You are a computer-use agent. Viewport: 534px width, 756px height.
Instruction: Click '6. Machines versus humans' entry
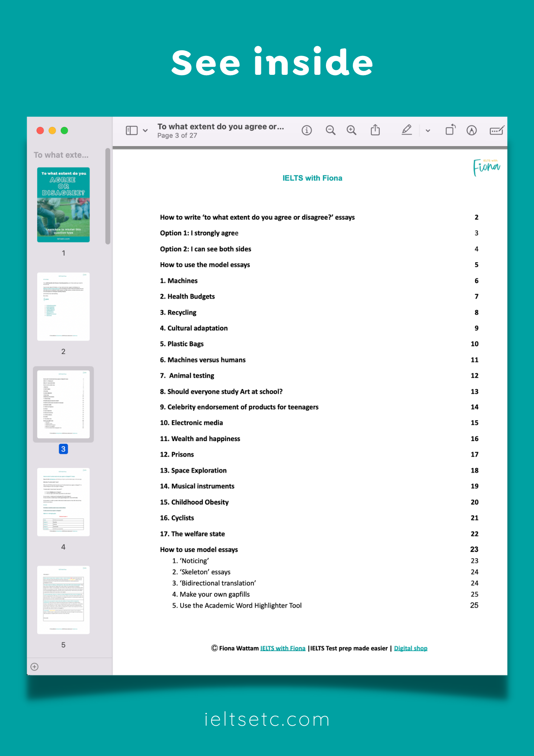(203, 360)
